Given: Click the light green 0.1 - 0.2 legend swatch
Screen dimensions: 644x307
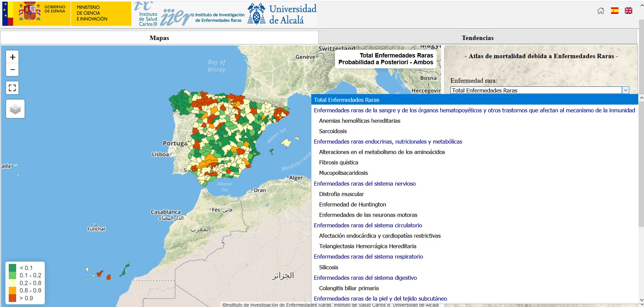Looking at the screenshot, I should 12,275.
